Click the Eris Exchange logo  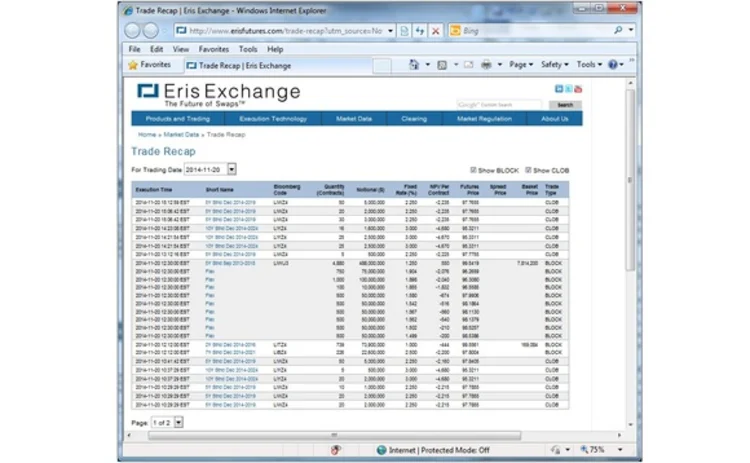[219, 95]
